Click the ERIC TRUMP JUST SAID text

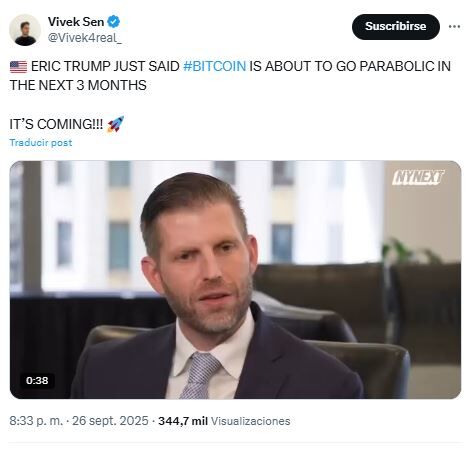[105, 66]
